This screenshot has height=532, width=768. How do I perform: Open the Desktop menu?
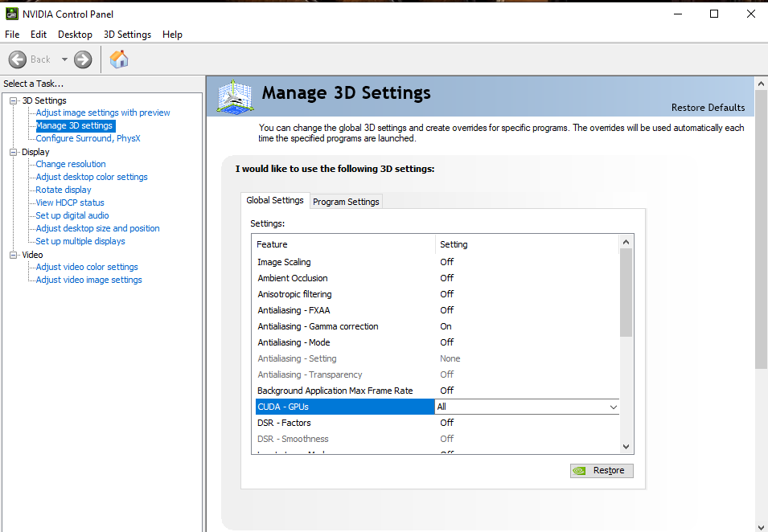pyautogui.click(x=75, y=35)
